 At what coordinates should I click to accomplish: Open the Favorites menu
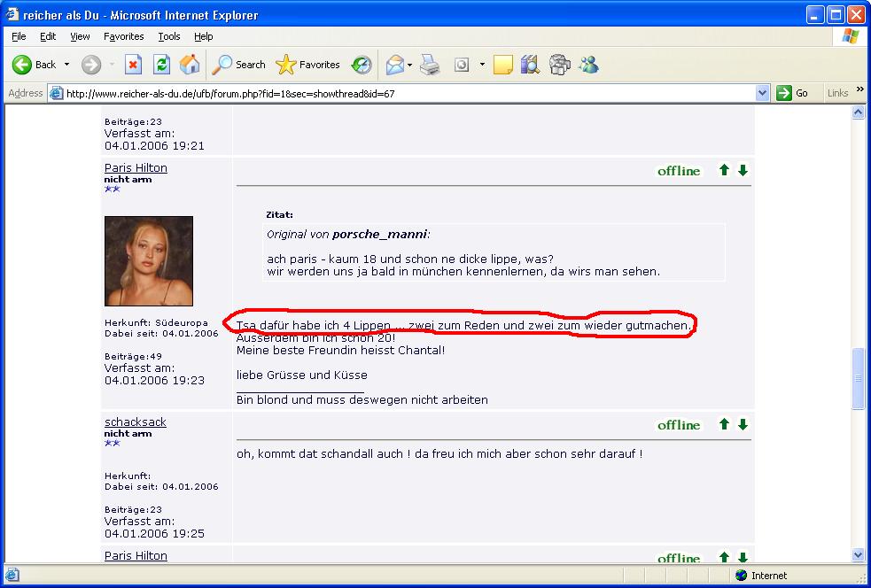coord(123,36)
